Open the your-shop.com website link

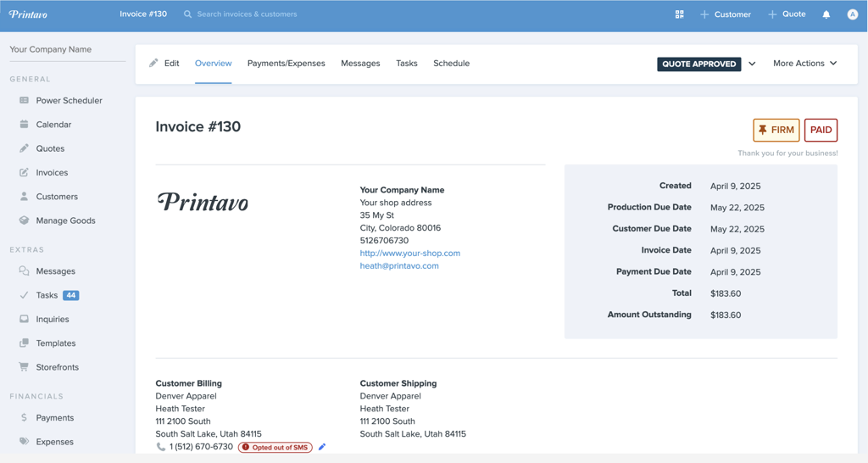410,253
